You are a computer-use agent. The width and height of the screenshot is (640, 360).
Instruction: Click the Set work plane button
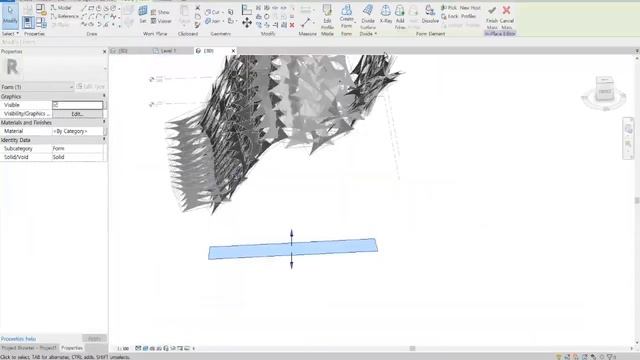[143, 15]
